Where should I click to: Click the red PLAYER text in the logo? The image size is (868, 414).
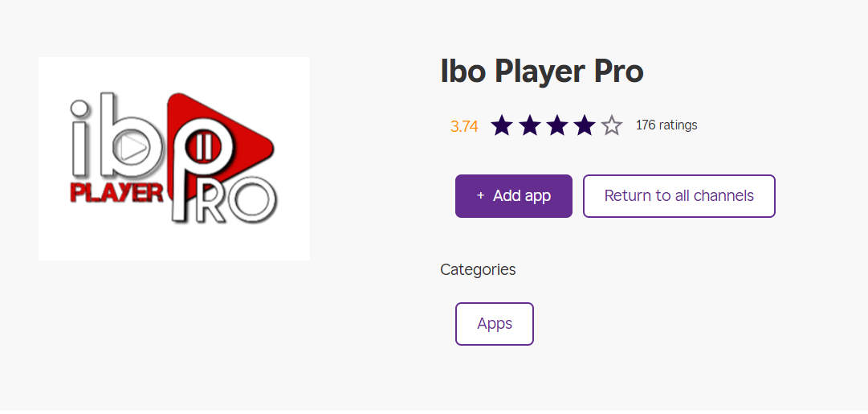click(117, 193)
